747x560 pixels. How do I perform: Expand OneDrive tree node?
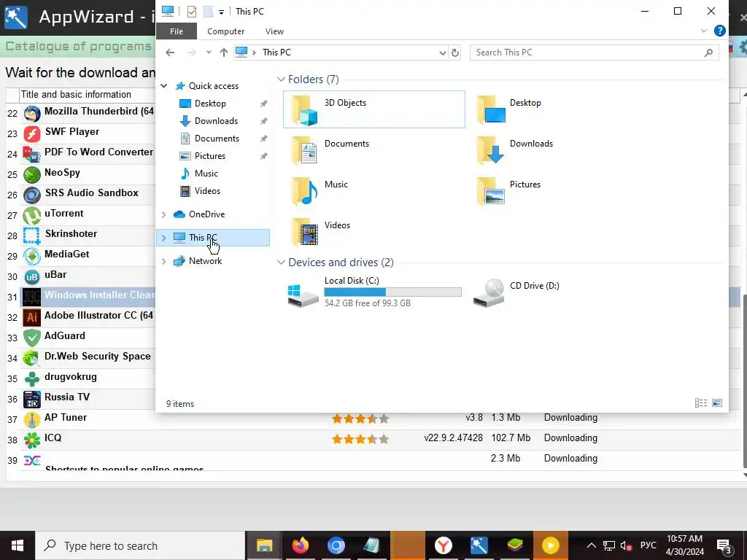(164, 214)
